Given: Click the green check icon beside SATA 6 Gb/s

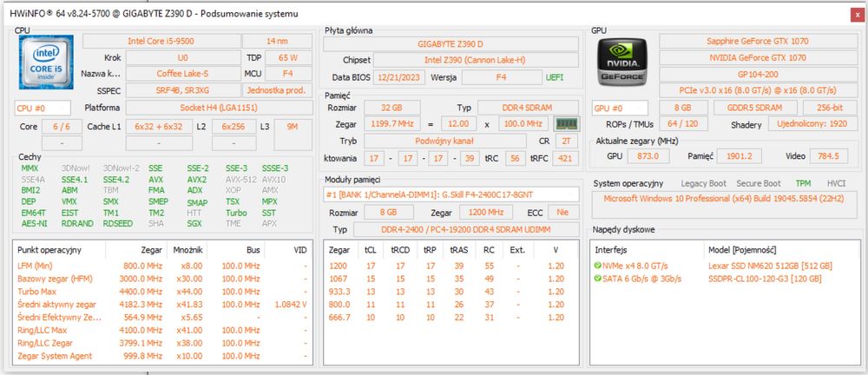Looking at the screenshot, I should tap(597, 278).
